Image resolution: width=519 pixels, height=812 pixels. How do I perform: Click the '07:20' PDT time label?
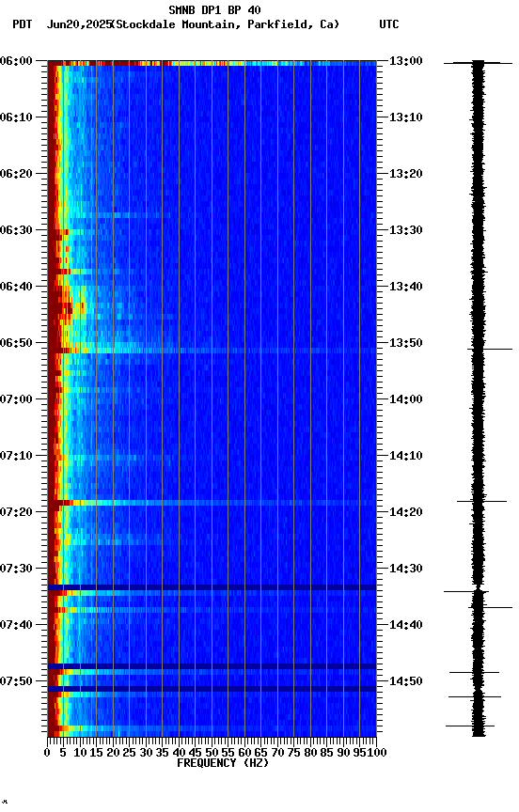coord(16,513)
